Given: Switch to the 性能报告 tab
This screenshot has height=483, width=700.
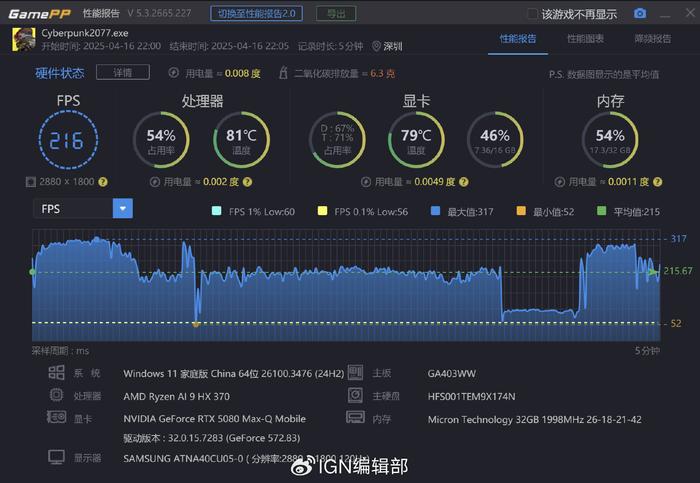Looking at the screenshot, I should click(518, 39).
